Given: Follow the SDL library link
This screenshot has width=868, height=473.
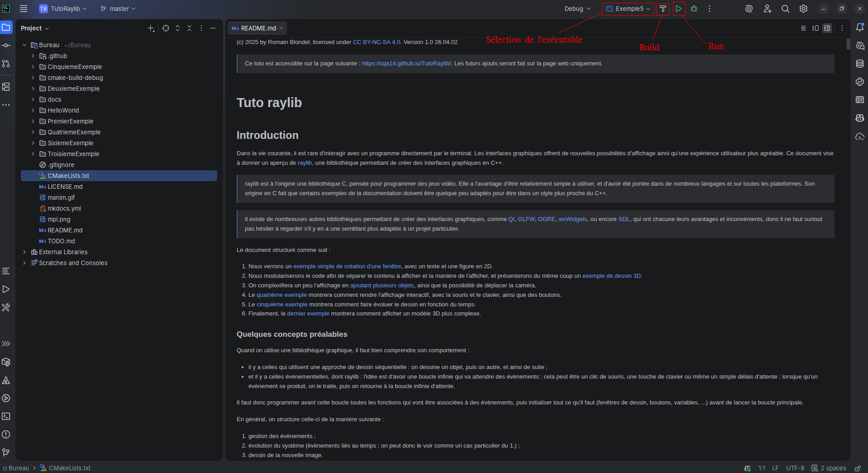Looking at the screenshot, I should 624,219.
